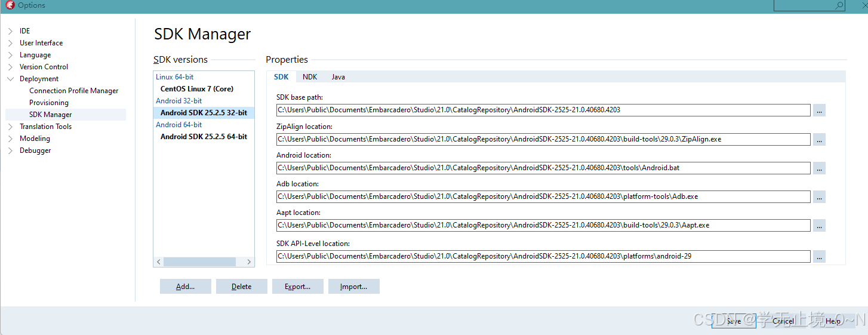The width and height of the screenshot is (868, 335).
Task: Select Deployment in options tree
Action: click(39, 79)
